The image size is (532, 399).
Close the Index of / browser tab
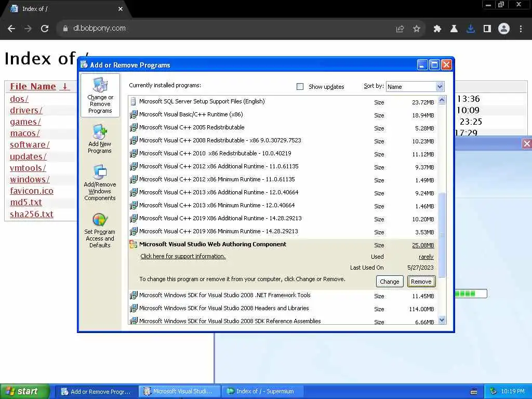(x=120, y=9)
